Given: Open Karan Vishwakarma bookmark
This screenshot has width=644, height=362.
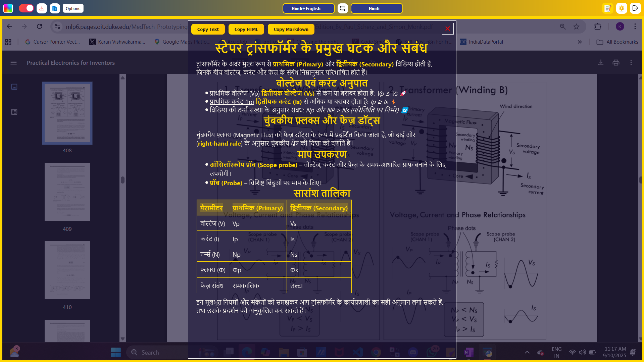Looking at the screenshot, I should [117, 42].
